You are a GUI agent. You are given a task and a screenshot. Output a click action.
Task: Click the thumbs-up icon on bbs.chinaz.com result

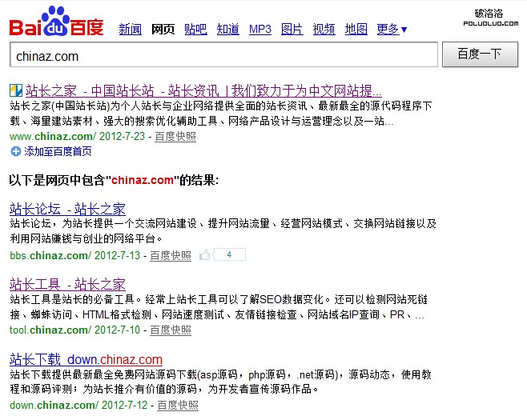[205, 255]
